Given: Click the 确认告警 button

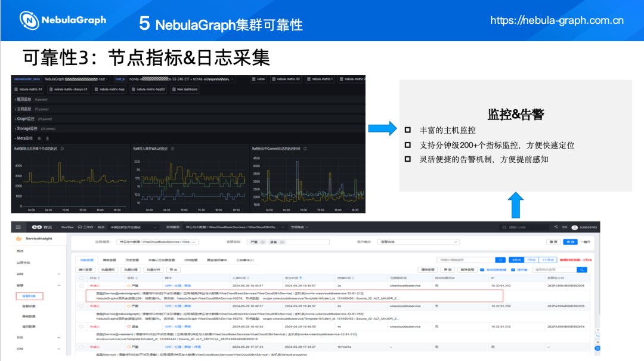Looking at the screenshot, I should [x=85, y=270].
